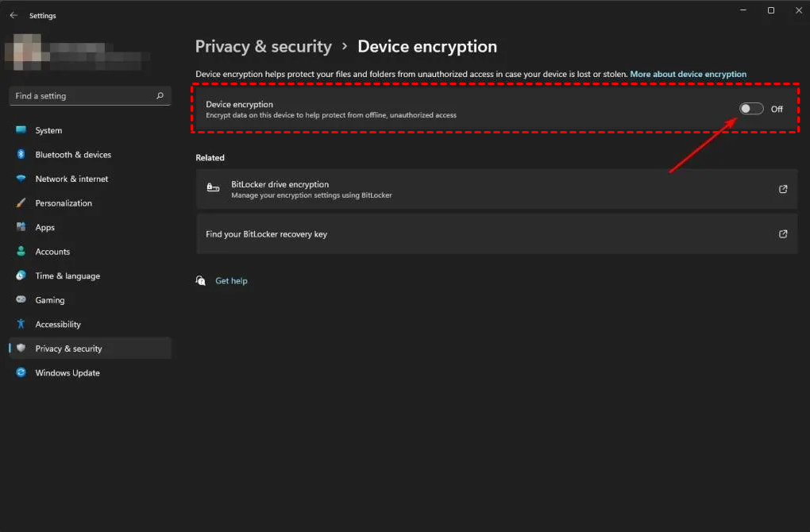Focus the Find a setting search box
810x532 pixels.
pos(83,96)
